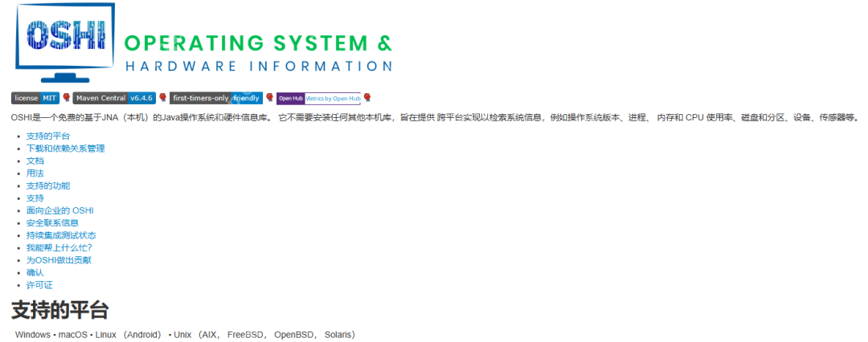Open the 为OSHI做出贡献 link
This screenshot has height=342, width=868.
coord(59,260)
